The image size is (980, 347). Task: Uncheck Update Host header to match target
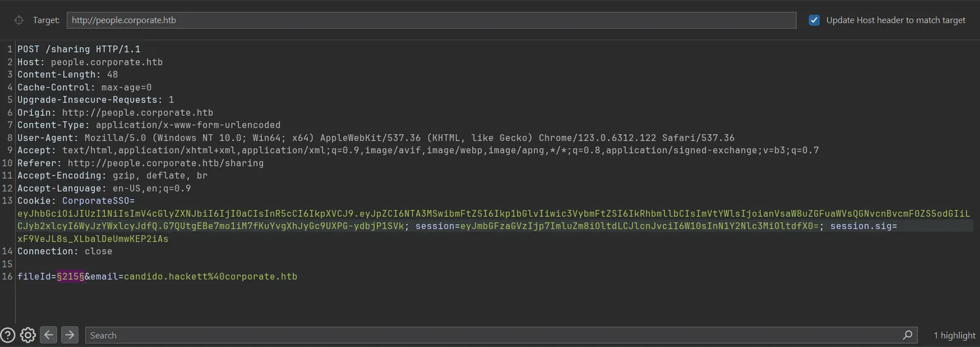pos(814,20)
